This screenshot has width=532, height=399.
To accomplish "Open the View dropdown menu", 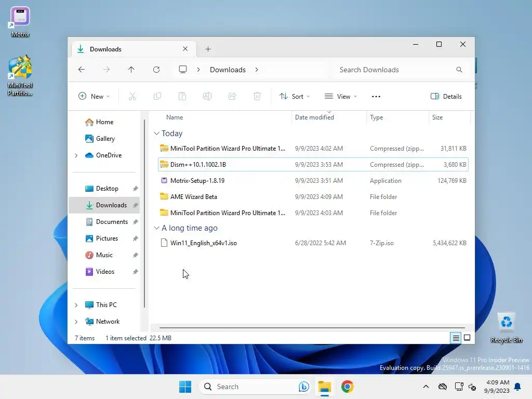I will (x=341, y=96).
